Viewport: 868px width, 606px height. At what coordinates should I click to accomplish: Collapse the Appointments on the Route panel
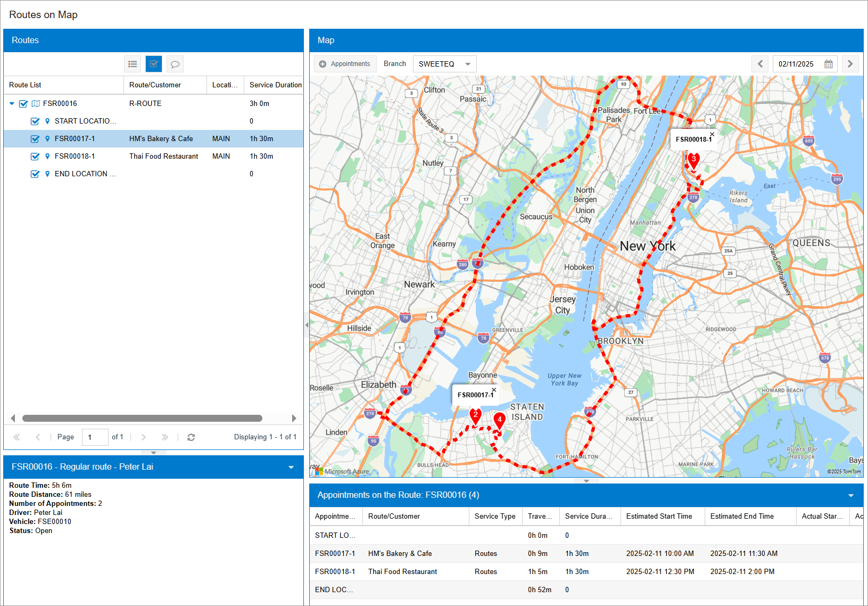click(x=851, y=495)
